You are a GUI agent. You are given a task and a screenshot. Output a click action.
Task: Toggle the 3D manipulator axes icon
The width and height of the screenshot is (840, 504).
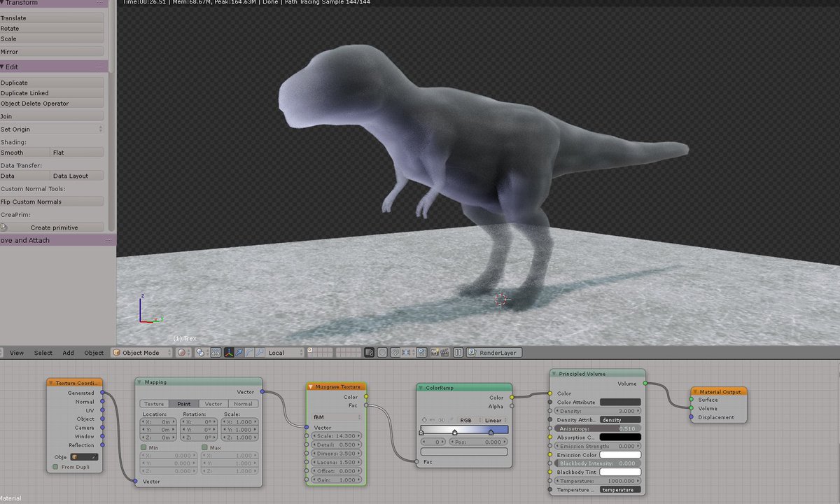click(230, 353)
